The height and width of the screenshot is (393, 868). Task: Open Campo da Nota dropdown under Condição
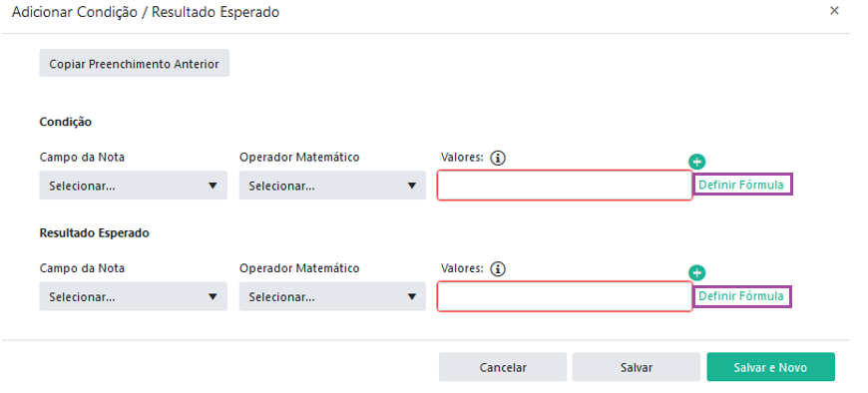click(x=134, y=186)
